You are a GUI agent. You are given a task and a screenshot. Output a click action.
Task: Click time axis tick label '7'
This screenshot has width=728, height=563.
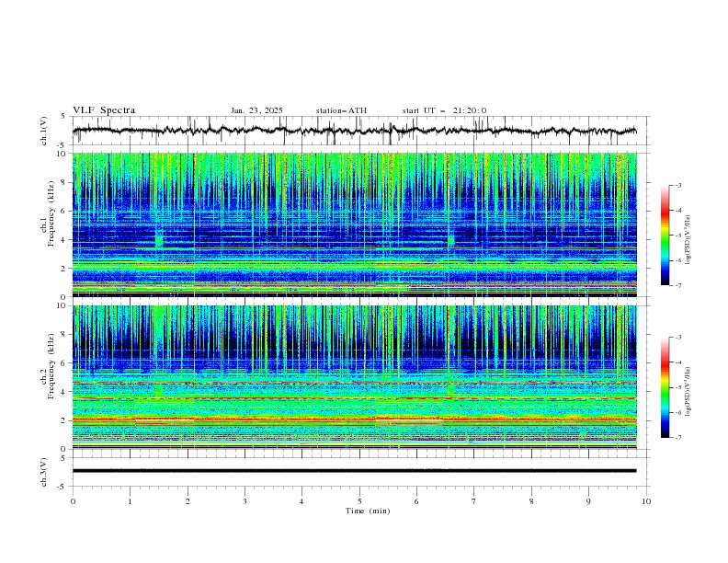[474, 501]
